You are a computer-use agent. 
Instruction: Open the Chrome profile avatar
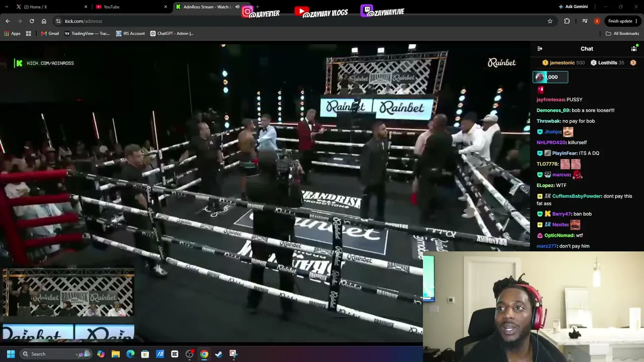(597, 21)
